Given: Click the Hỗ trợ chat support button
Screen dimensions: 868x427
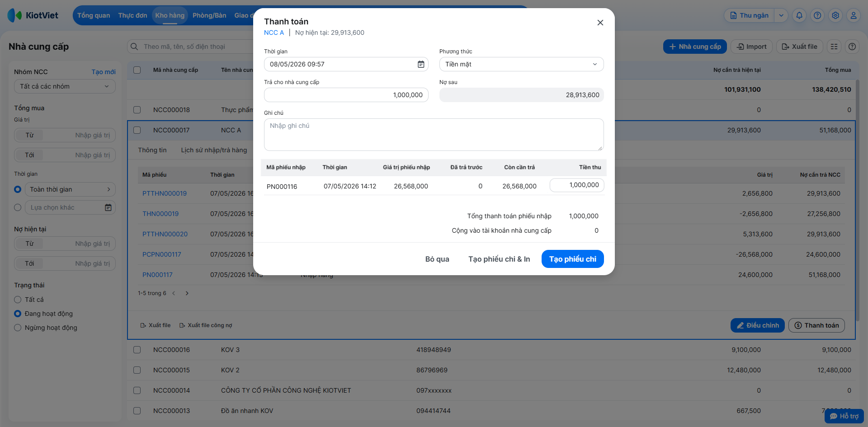Looking at the screenshot, I should pyautogui.click(x=844, y=416).
